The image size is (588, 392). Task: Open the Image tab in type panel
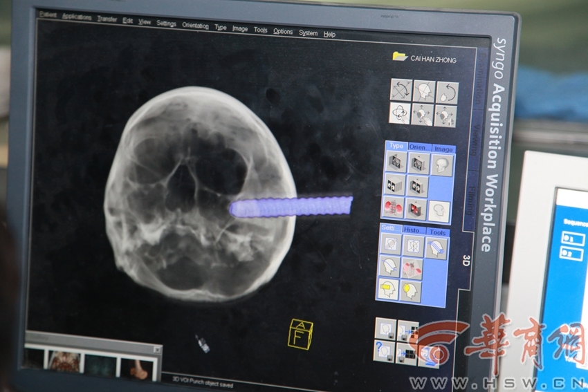tap(443, 149)
